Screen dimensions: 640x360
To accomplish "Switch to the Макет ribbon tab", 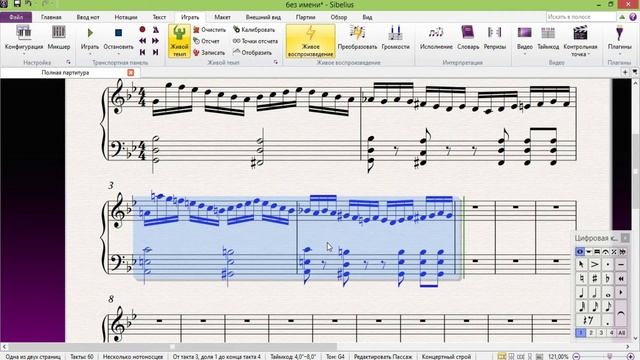I will click(222, 17).
